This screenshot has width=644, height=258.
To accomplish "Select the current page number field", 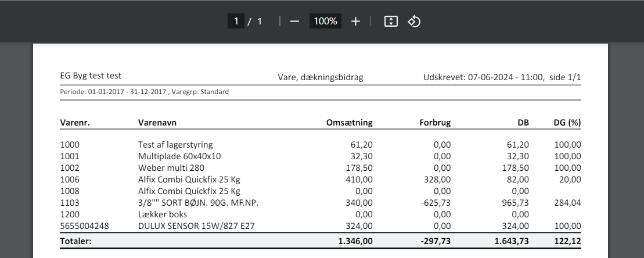I will (x=236, y=21).
